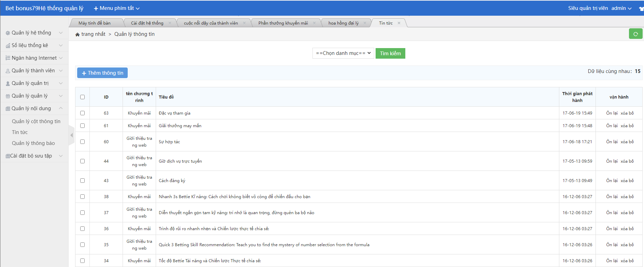Close the 'hoa hồng đại lý' tab

tap(365, 23)
